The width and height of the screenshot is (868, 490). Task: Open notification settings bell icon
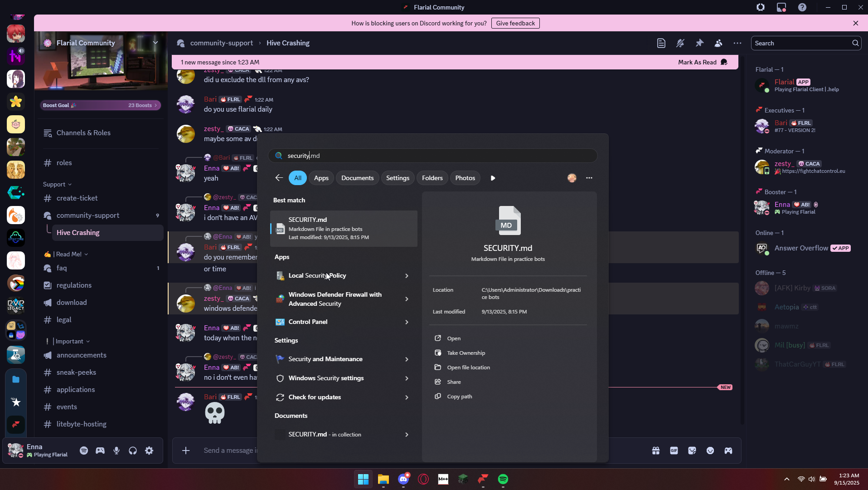pyautogui.click(x=680, y=43)
